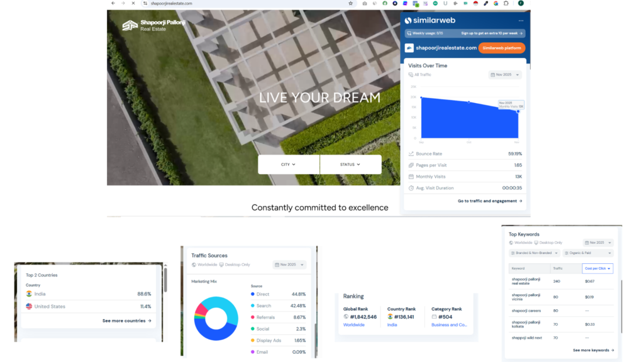Viewport: 644px width, 362px height.
Task: Open the three-dot menu in the Similarweb header
Action: [x=521, y=21]
